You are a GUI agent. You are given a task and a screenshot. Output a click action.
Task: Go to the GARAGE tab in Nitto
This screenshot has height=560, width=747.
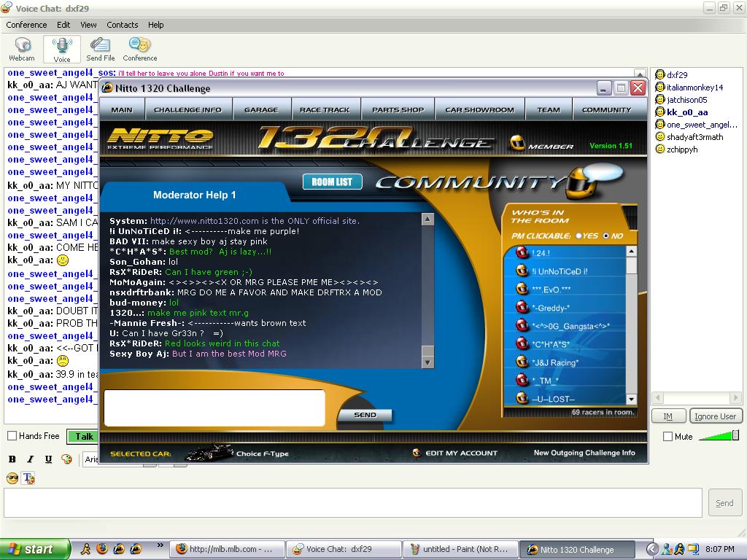pyautogui.click(x=261, y=109)
